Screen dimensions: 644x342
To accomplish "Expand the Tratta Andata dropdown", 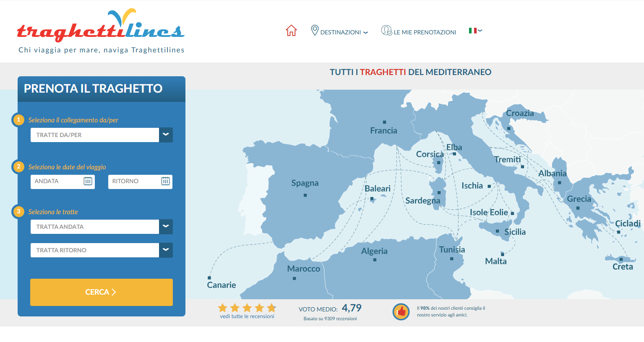I will point(166,227).
